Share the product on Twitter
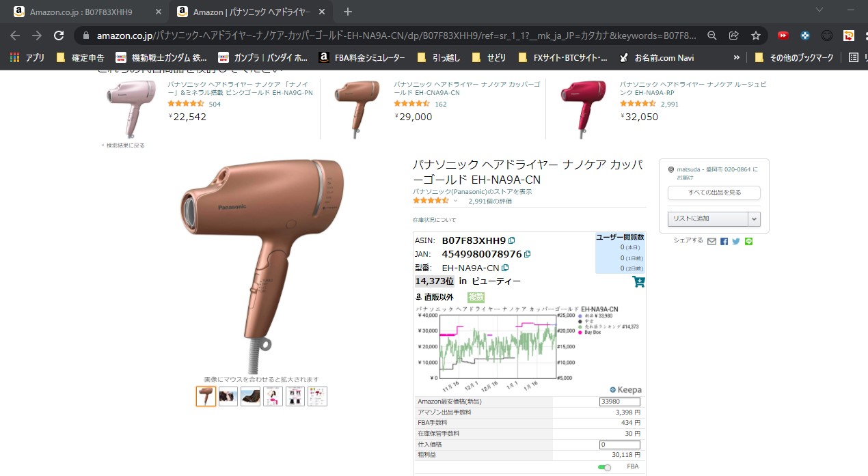The image size is (868, 476). pyautogui.click(x=736, y=241)
